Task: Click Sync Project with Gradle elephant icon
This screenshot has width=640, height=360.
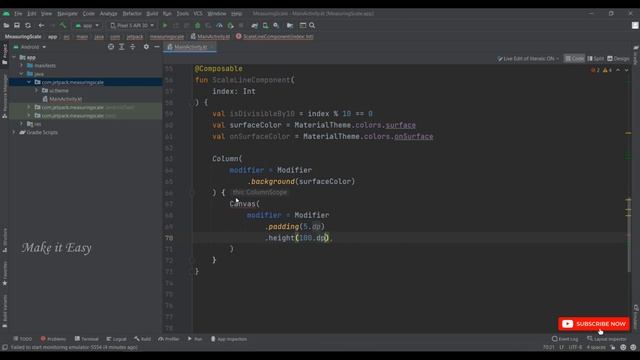Action: [255, 25]
